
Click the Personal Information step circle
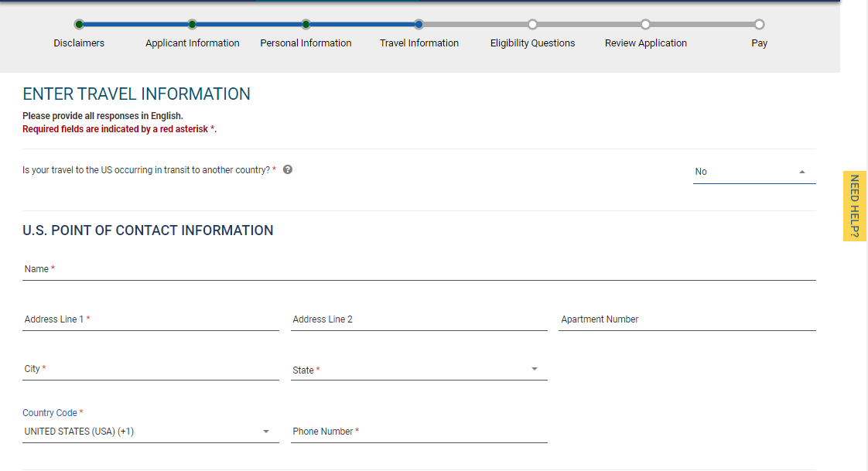pos(306,25)
